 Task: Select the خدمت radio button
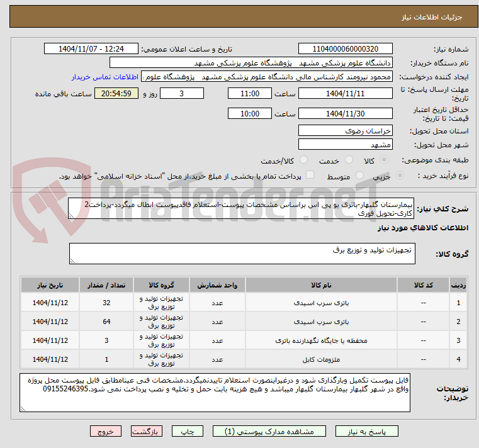[x=349, y=160]
